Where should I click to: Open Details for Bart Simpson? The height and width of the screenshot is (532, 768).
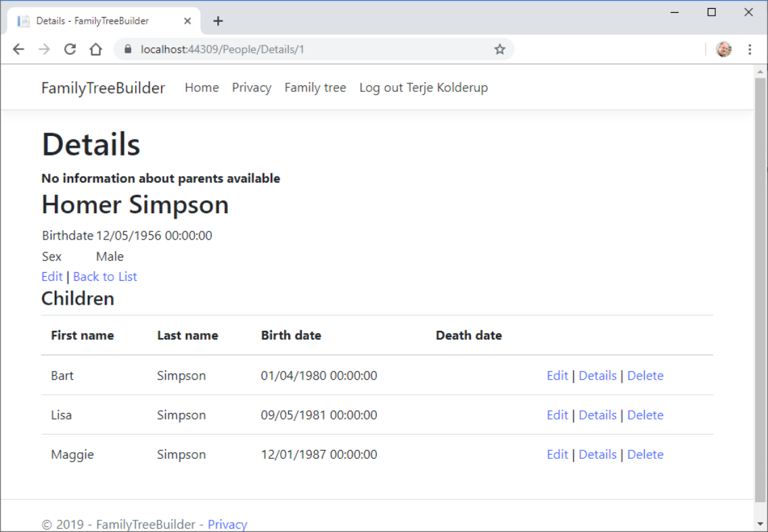coord(597,376)
